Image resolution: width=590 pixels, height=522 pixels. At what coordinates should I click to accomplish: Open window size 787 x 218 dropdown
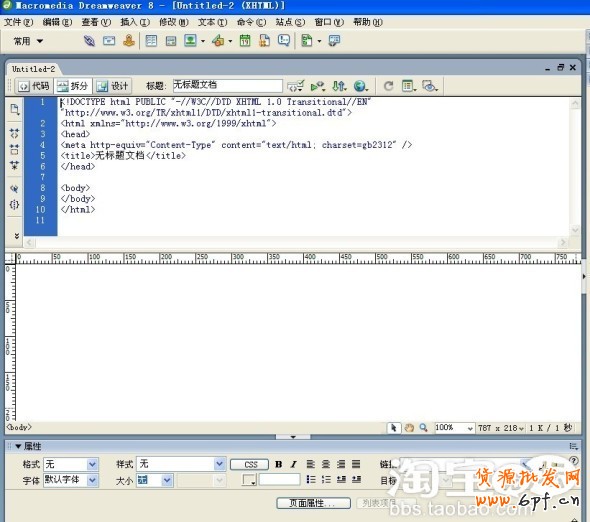tap(501, 428)
